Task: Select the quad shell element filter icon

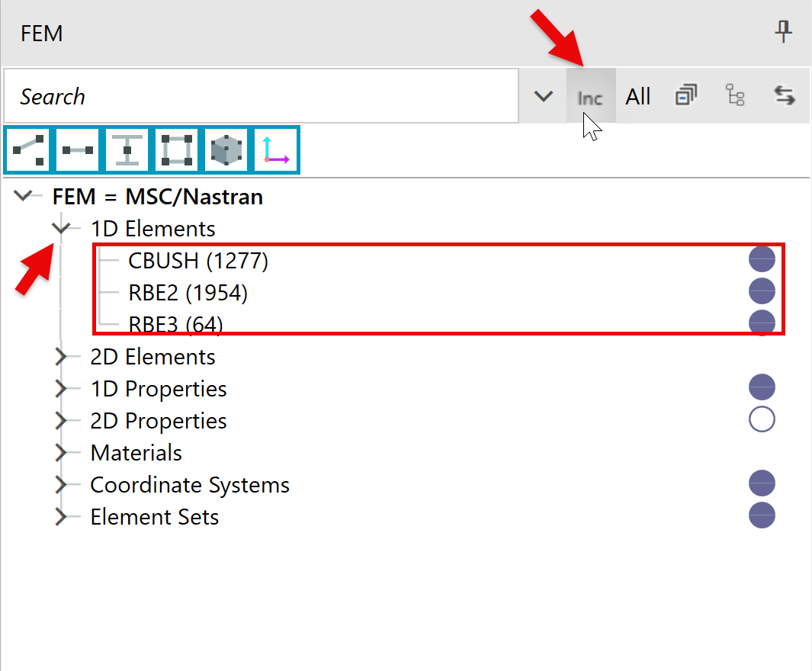Action: (x=177, y=149)
